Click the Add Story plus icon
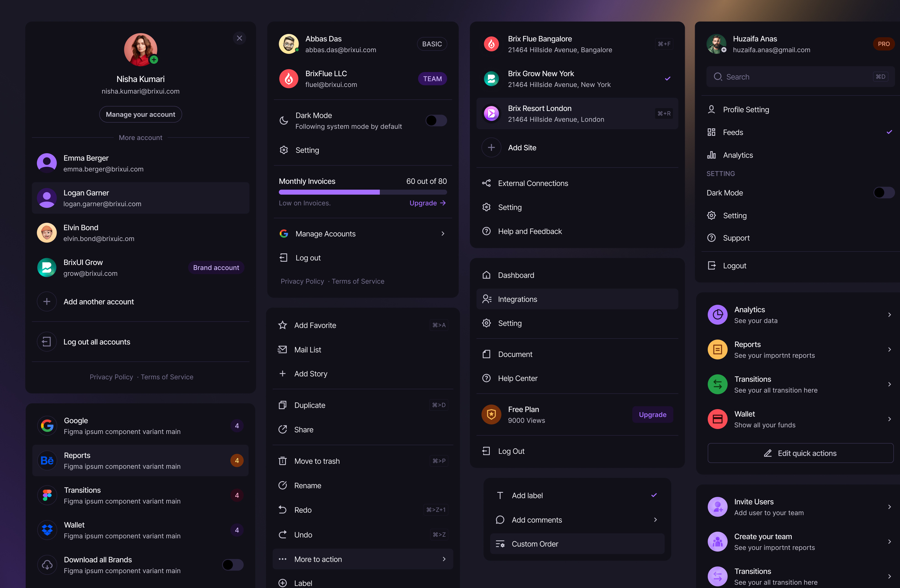This screenshot has height=588, width=900. [283, 373]
